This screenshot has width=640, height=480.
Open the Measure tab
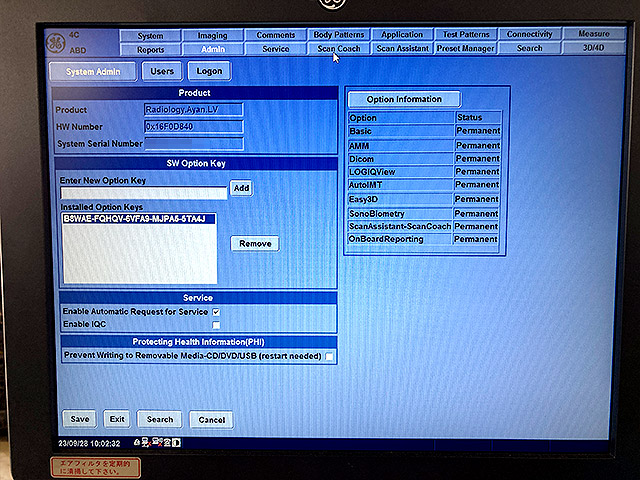[594, 33]
